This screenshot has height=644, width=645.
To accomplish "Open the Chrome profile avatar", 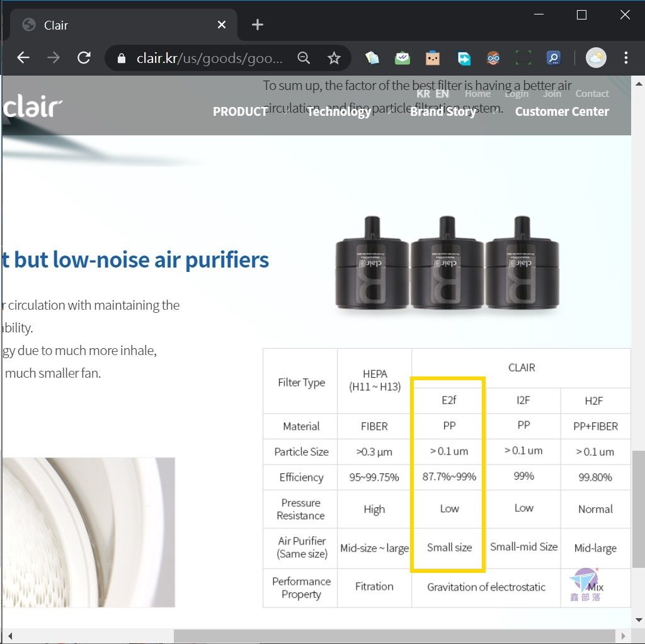I will [596, 57].
